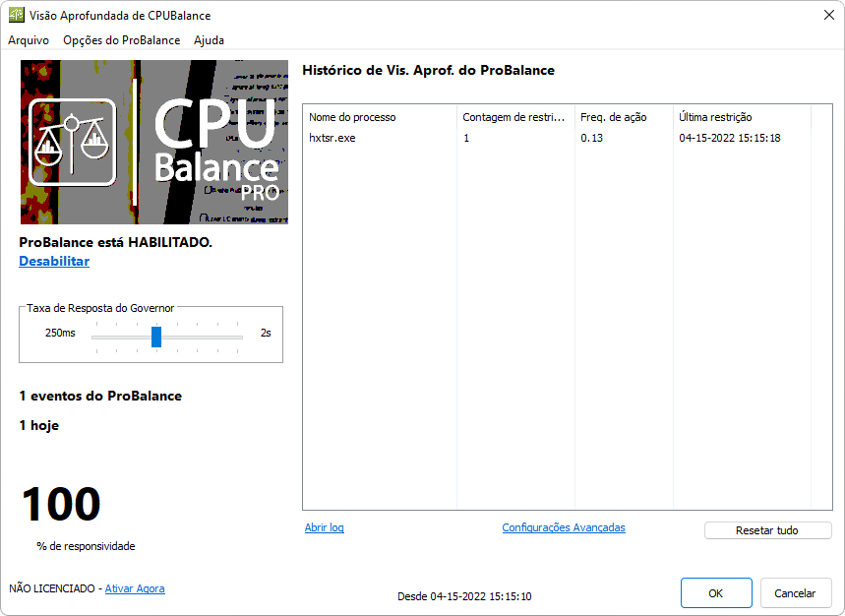Sort by Freq. de ação column
Viewport: 845px width, 616px height.
[624, 117]
